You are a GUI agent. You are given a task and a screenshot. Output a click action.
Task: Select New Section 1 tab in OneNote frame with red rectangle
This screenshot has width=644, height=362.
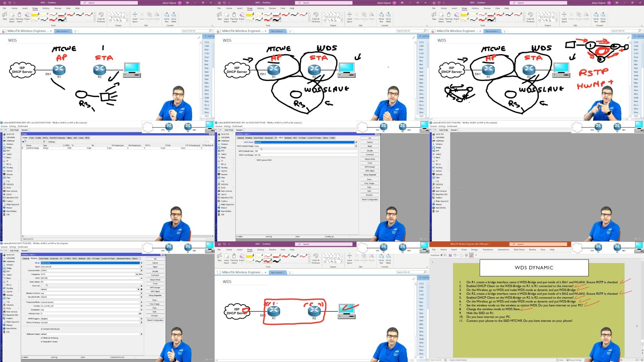click(x=277, y=272)
